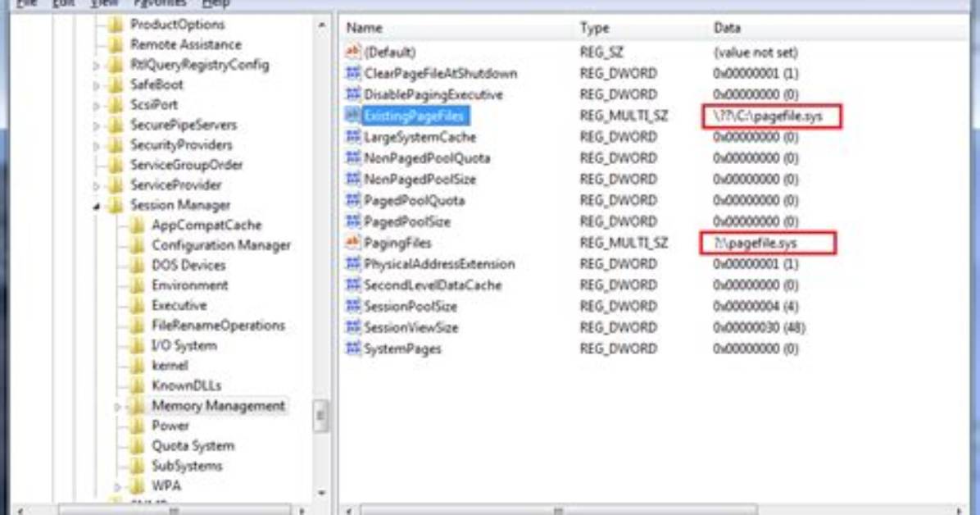Click the tree pane scroll-up arrow
980x515 pixels.
[x=321, y=25]
